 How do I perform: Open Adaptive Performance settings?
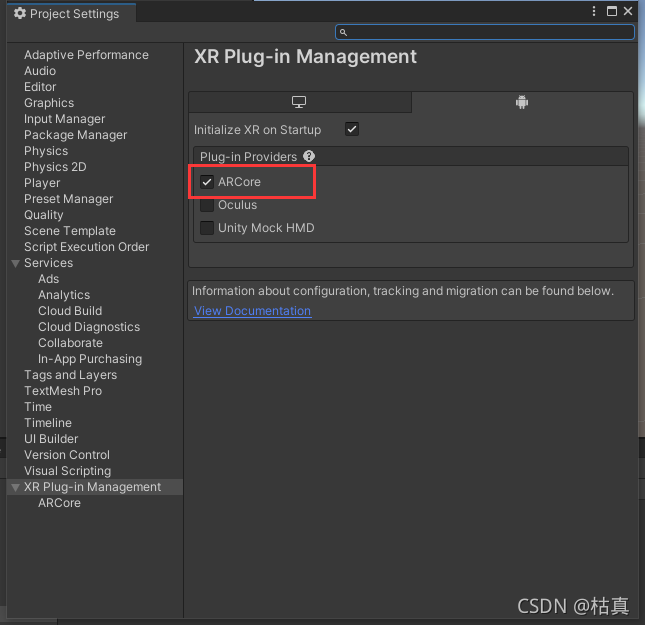[x=86, y=55]
